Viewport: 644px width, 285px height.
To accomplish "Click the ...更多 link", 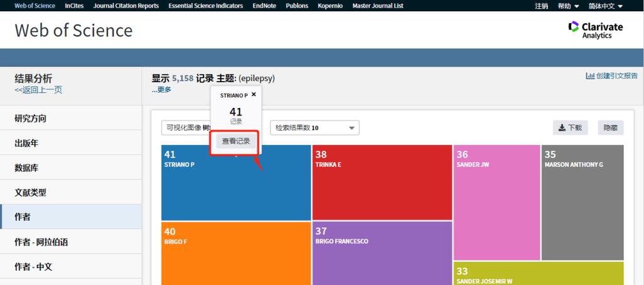I will (161, 90).
